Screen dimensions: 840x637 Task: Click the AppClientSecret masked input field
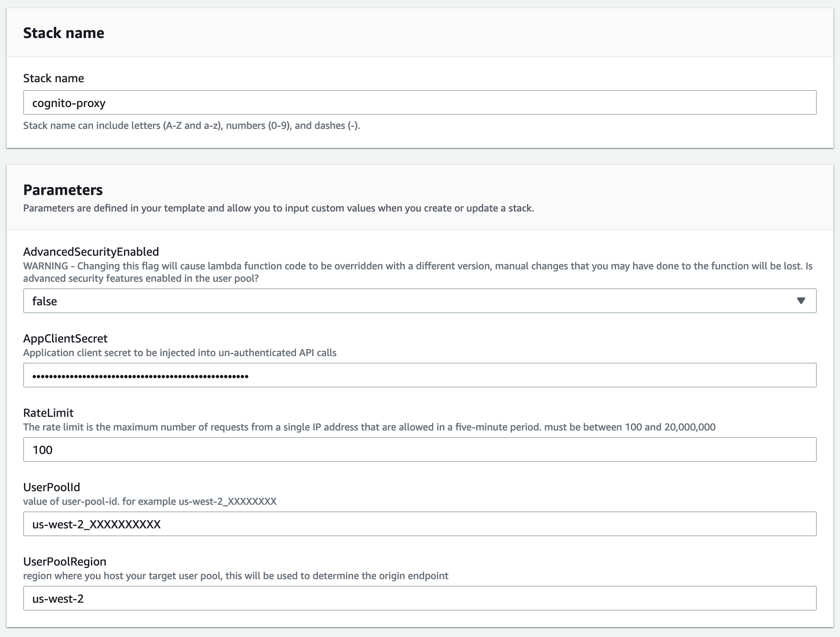pyautogui.click(x=420, y=375)
